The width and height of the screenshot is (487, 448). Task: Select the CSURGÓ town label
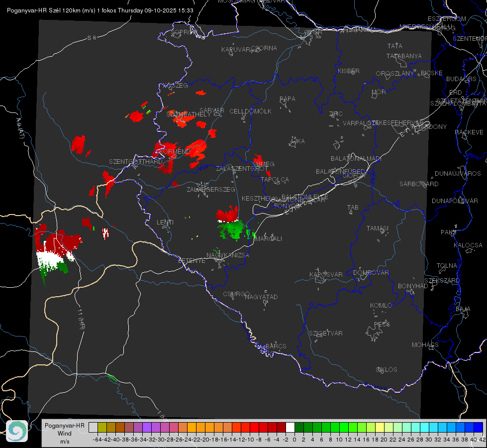[236, 294]
